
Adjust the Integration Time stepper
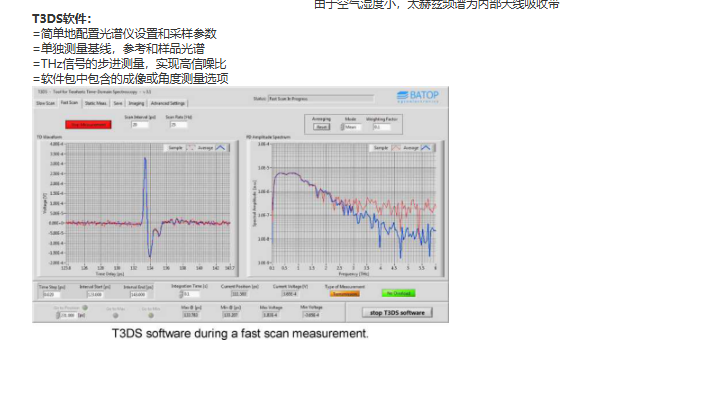[184, 294]
